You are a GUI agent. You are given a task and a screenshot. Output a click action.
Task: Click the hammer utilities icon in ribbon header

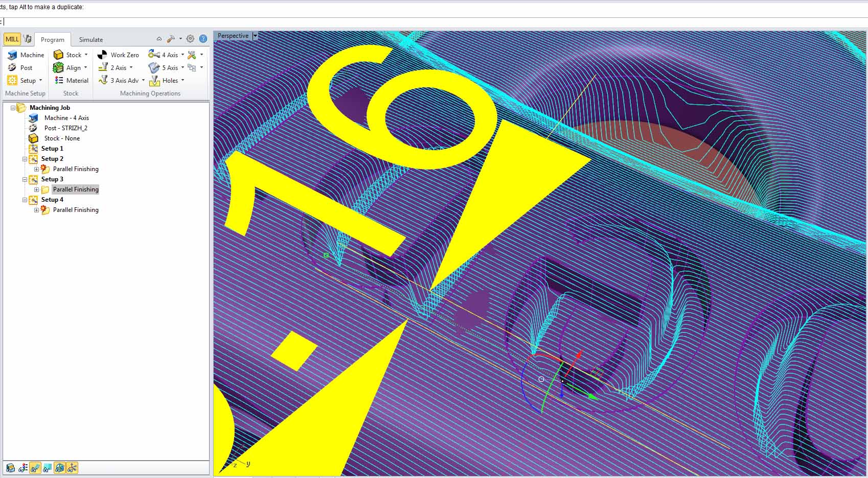(x=171, y=39)
